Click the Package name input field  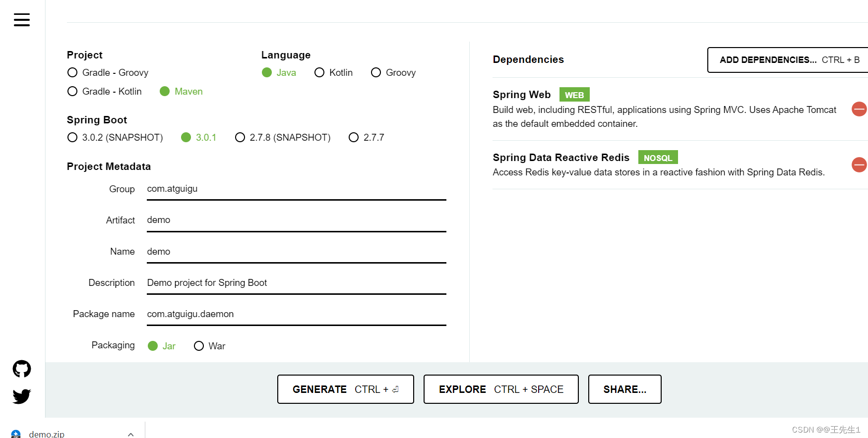click(x=297, y=314)
